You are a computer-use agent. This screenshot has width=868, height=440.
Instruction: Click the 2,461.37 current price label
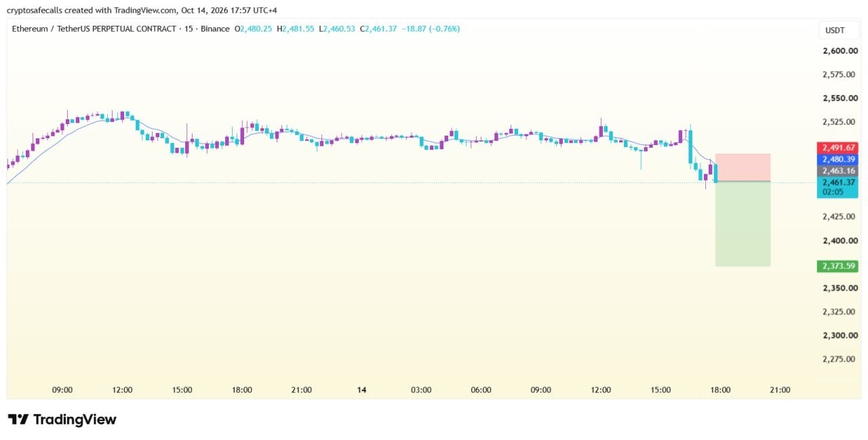(x=838, y=182)
